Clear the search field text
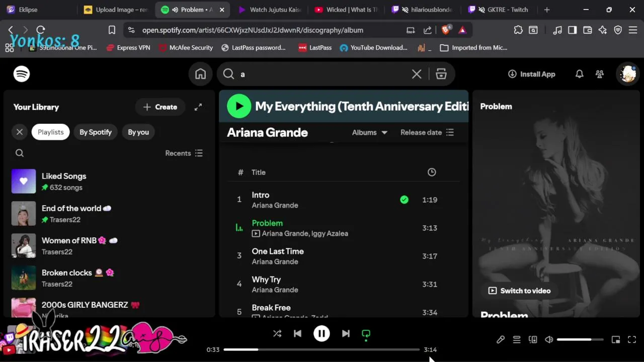 pos(417,74)
